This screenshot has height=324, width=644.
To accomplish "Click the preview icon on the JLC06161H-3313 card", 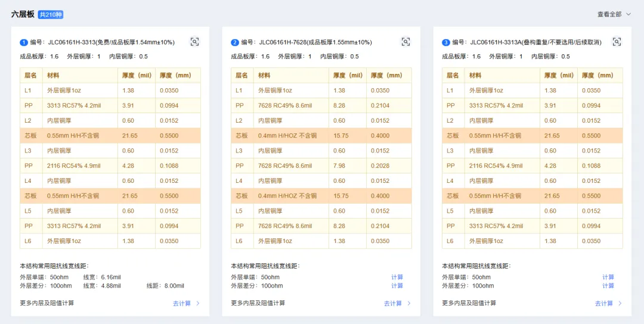I will 194,42.
